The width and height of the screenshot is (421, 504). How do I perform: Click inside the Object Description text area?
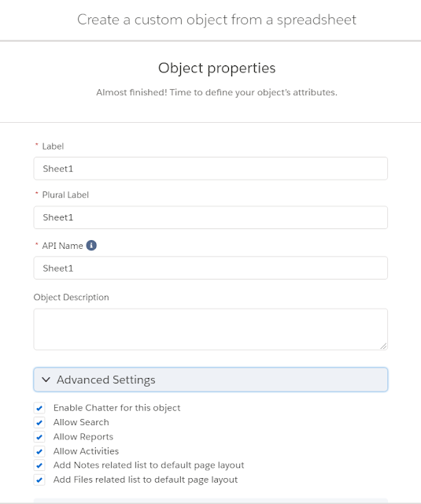(x=211, y=329)
